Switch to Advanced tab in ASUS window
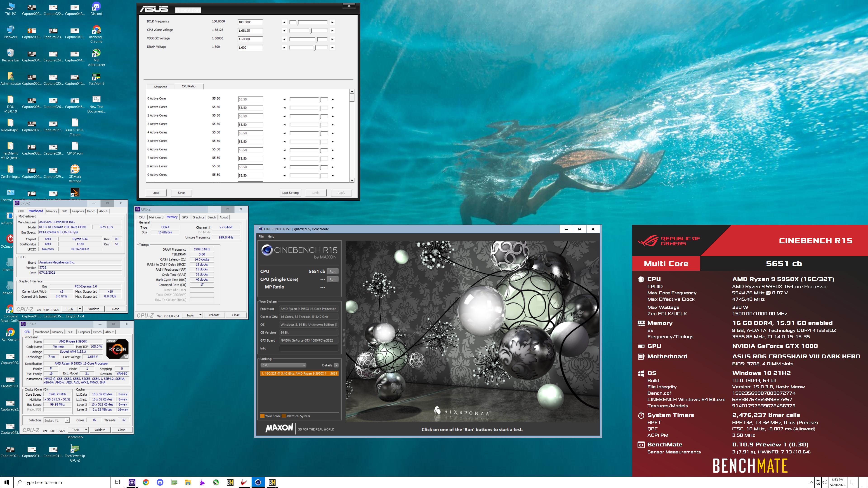The image size is (868, 488). click(160, 87)
